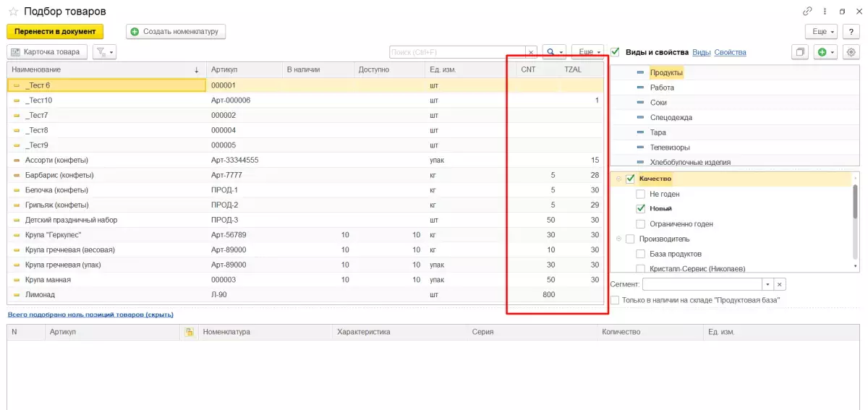Click the sort arrow in Наименование header
The image size is (868, 410).
(x=197, y=70)
